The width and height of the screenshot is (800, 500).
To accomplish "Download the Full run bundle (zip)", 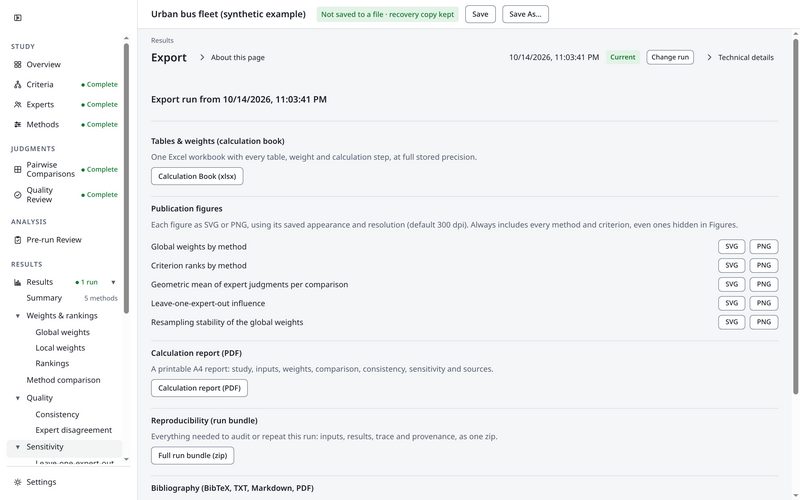I will pos(192,456).
